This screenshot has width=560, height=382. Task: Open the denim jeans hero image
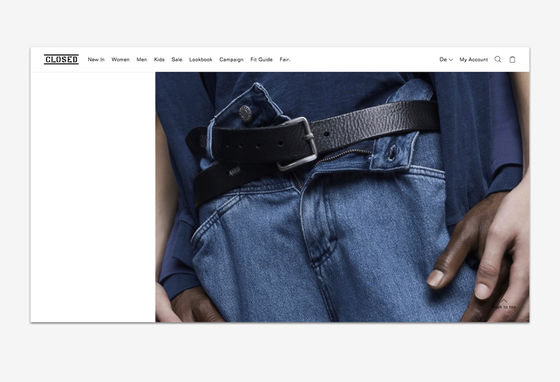(342, 197)
